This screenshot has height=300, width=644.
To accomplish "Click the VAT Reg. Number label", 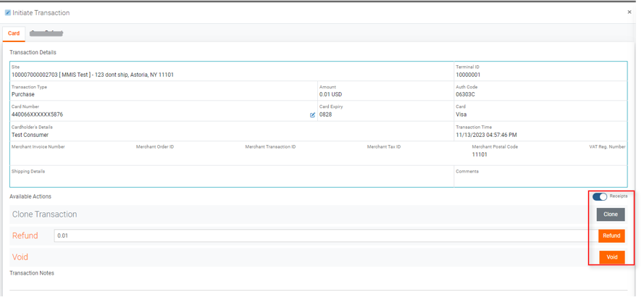I will [608, 146].
